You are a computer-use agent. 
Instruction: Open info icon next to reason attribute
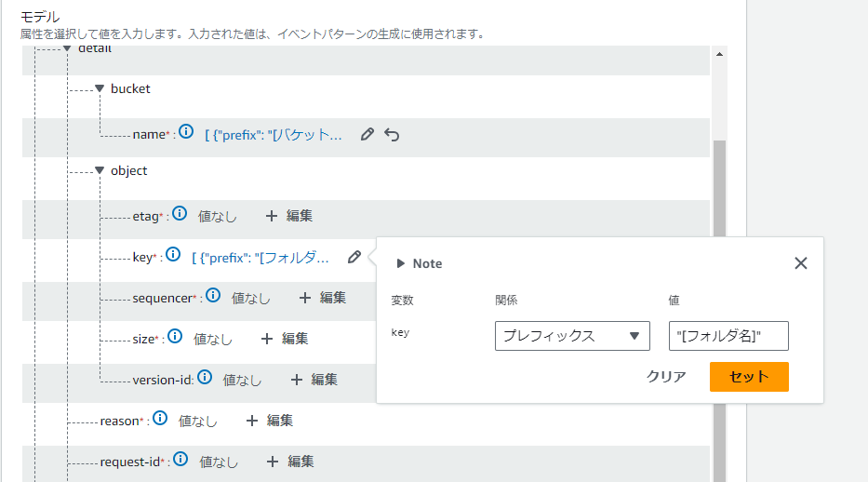pyautogui.click(x=160, y=419)
